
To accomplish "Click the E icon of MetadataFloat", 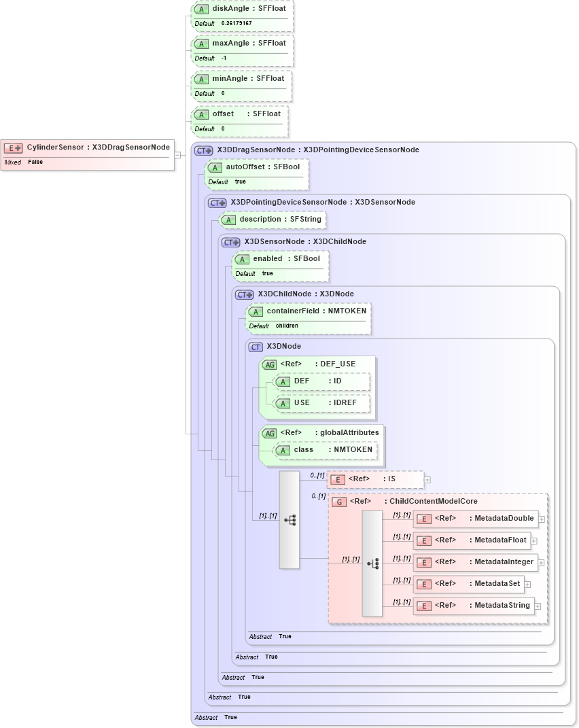I will [x=424, y=541].
